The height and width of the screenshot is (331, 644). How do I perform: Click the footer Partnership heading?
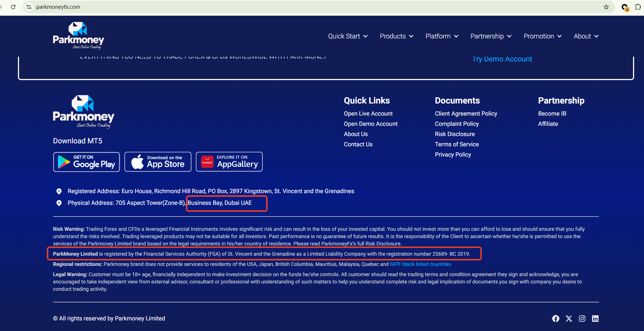561,101
